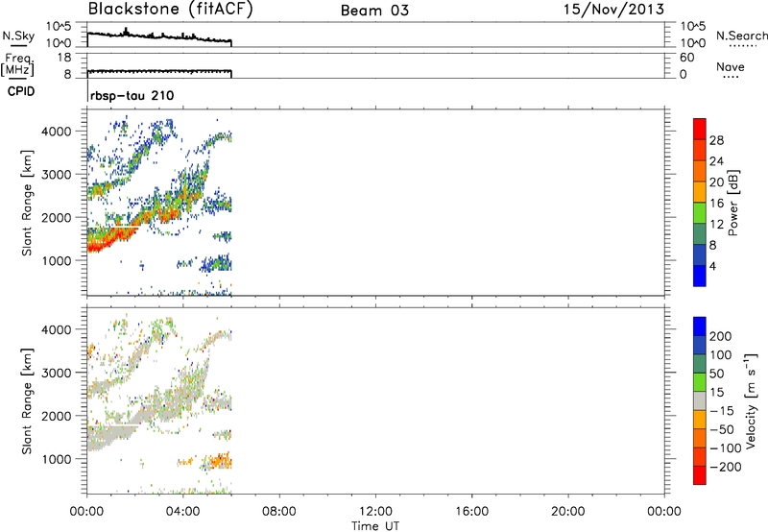Click the "04:00" time axis tick label
The height and width of the screenshot is (532, 768).
pyautogui.click(x=183, y=512)
